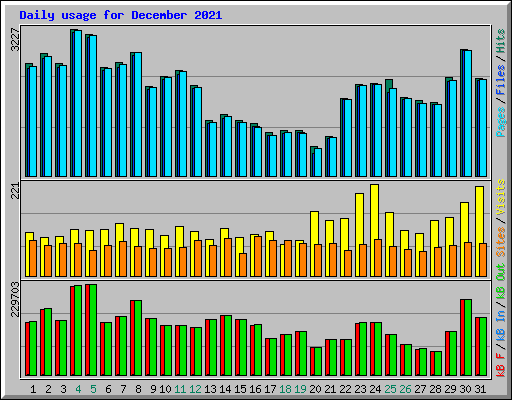The height and width of the screenshot is (400, 512).
Task: Select day label 24 on the x-axis
Action: pyautogui.click(x=375, y=389)
